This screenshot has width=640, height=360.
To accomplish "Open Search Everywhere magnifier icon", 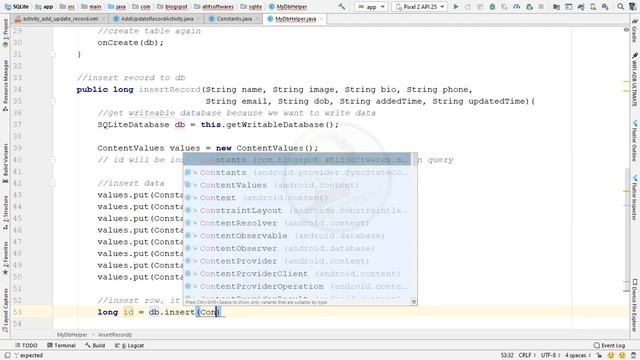I will [x=620, y=7].
